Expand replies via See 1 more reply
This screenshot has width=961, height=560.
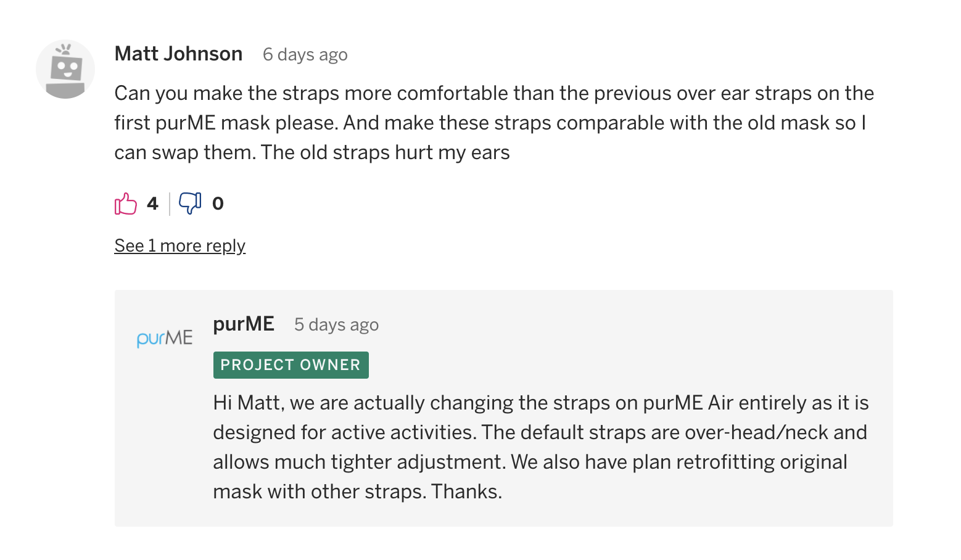pyautogui.click(x=180, y=245)
